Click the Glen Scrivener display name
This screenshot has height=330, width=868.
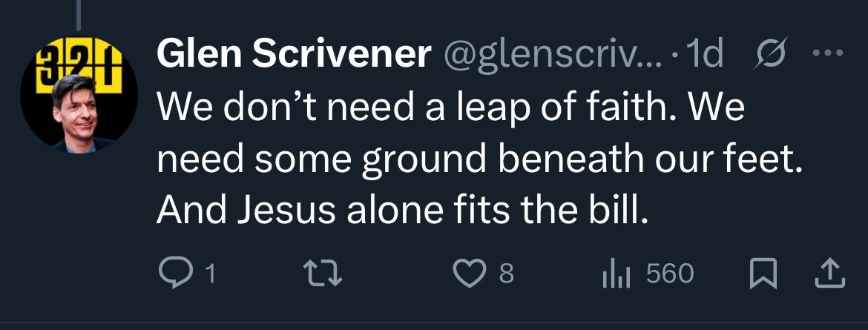tap(295, 56)
